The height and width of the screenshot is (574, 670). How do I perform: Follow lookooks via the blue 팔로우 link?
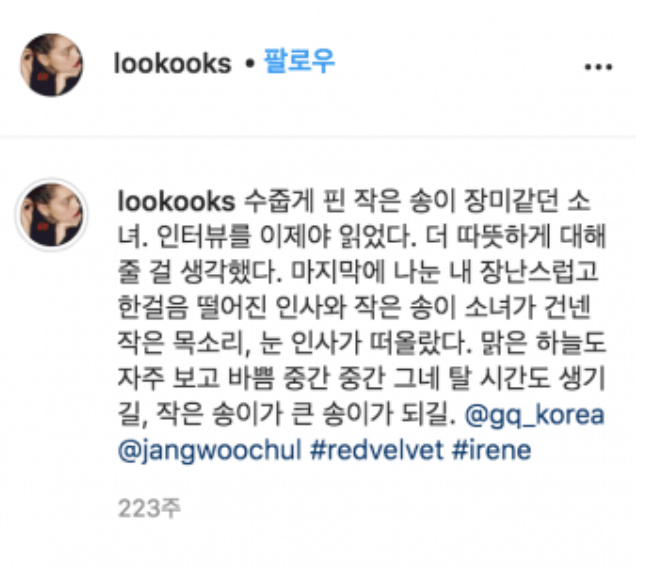(x=300, y=62)
